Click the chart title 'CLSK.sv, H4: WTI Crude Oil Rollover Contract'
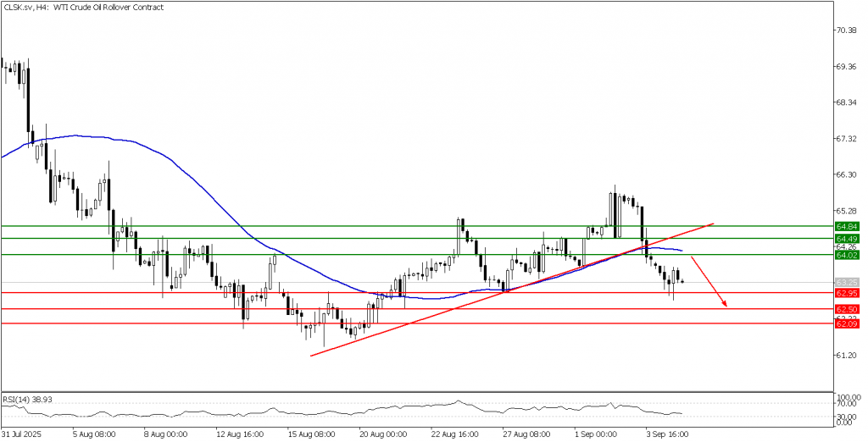This screenshot has height=442, width=868. [x=83, y=8]
